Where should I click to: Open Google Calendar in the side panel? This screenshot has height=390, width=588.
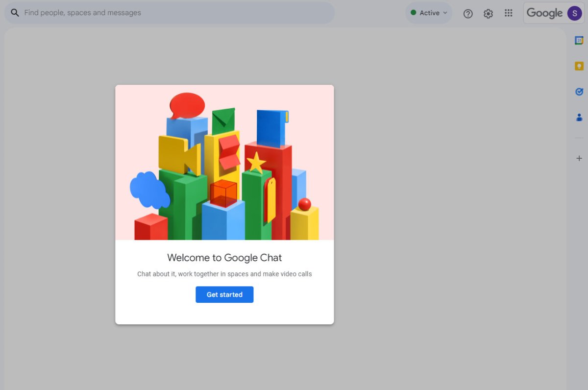[579, 41]
